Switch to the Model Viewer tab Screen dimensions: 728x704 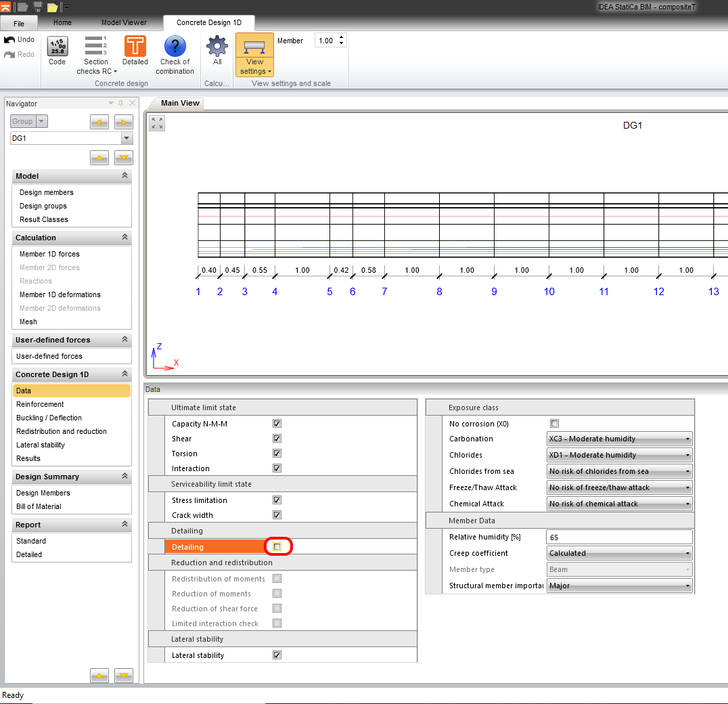123,22
